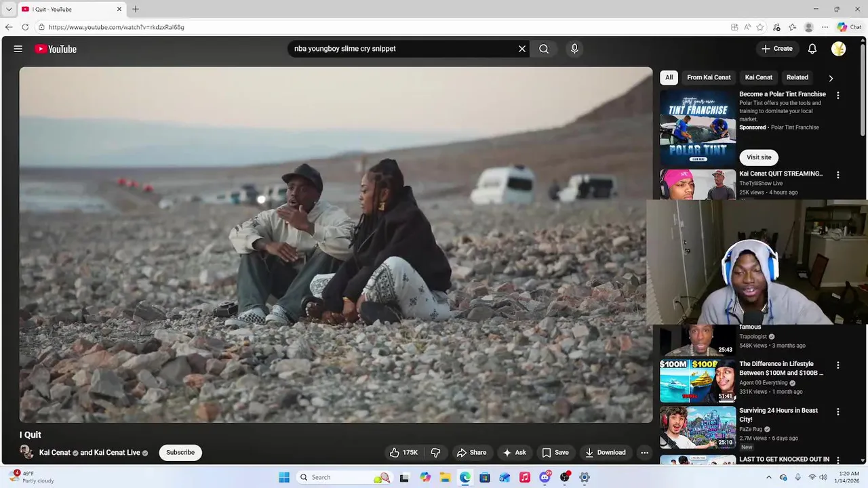Select the All filter chip
Viewport: 868px width, 488px height.
pyautogui.click(x=669, y=77)
